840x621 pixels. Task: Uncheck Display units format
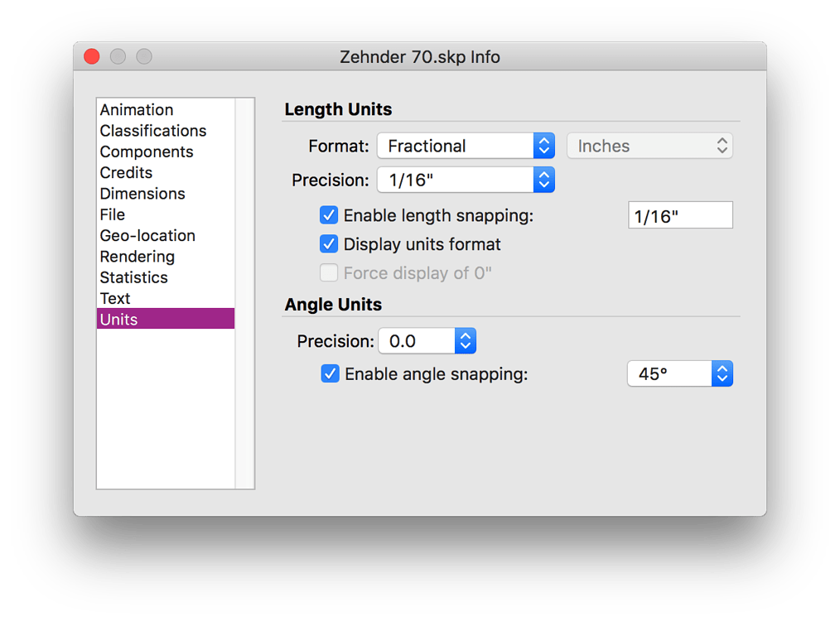click(x=329, y=244)
